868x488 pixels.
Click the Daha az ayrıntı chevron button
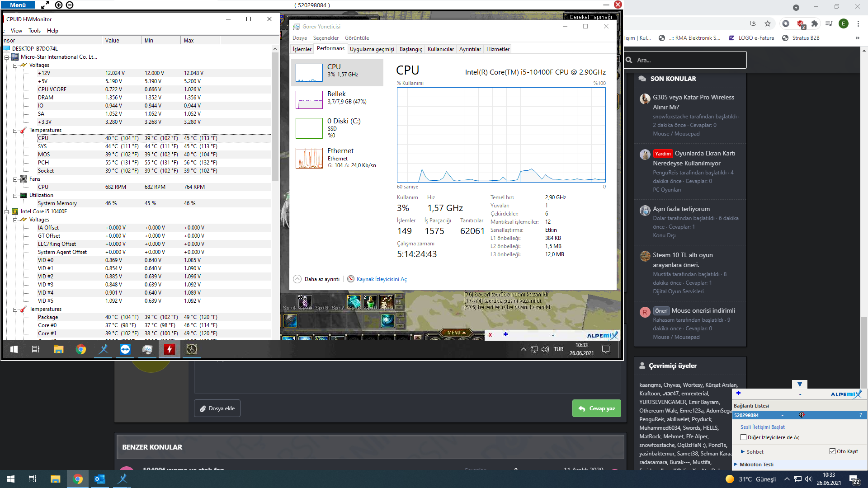tap(297, 279)
